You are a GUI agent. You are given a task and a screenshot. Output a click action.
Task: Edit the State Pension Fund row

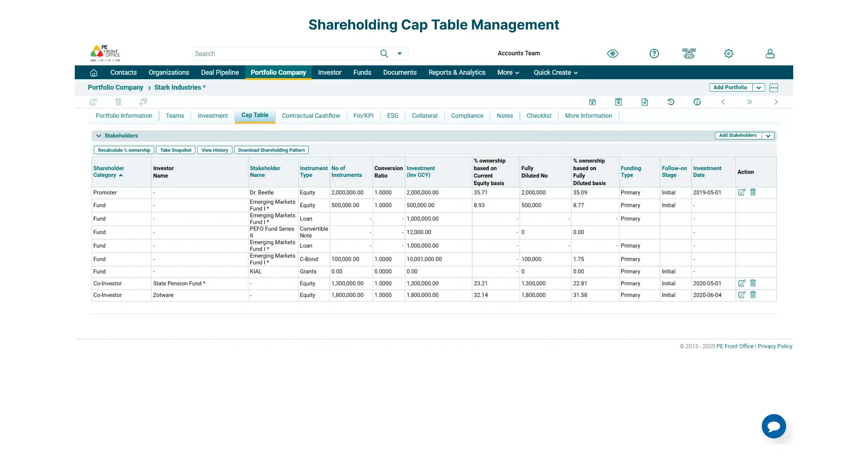coord(742,283)
